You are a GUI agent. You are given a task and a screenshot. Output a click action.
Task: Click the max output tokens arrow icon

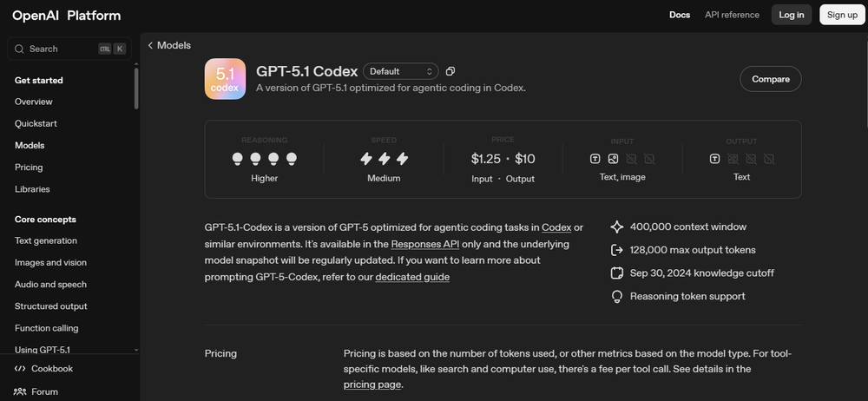(x=616, y=250)
